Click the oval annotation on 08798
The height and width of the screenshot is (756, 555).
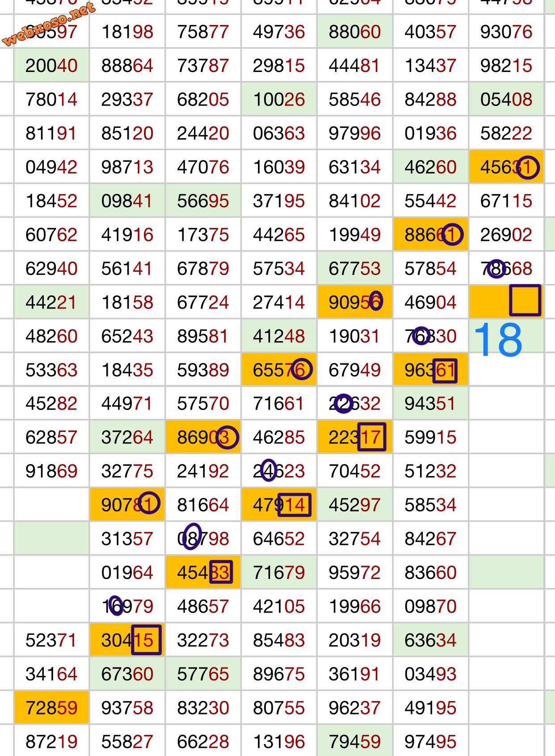(x=192, y=536)
